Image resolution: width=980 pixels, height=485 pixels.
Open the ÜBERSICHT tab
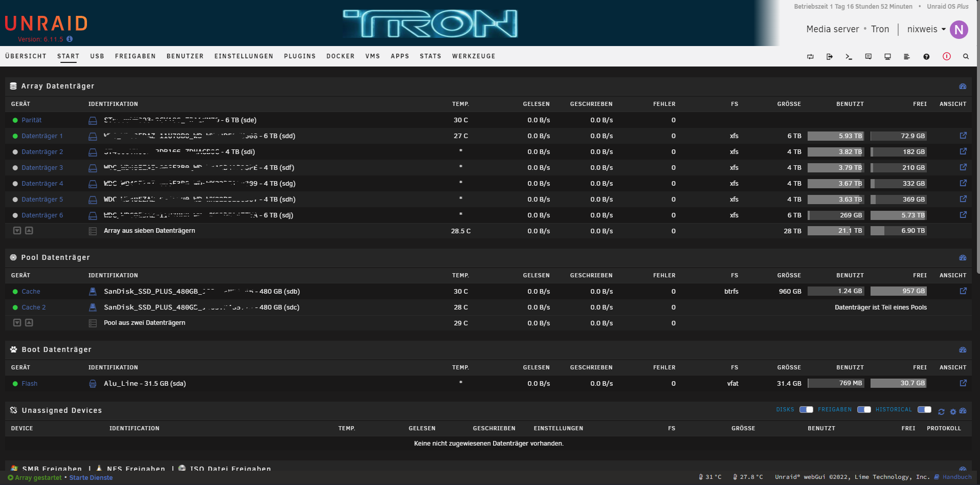(x=26, y=56)
